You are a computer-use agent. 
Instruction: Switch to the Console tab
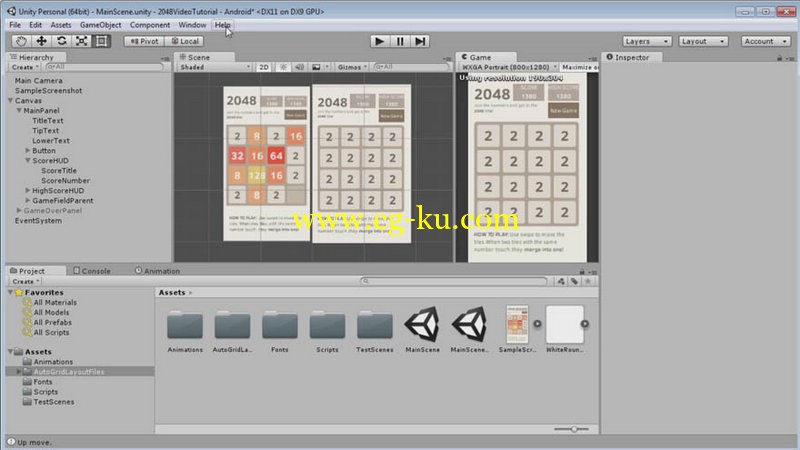pyautogui.click(x=92, y=271)
